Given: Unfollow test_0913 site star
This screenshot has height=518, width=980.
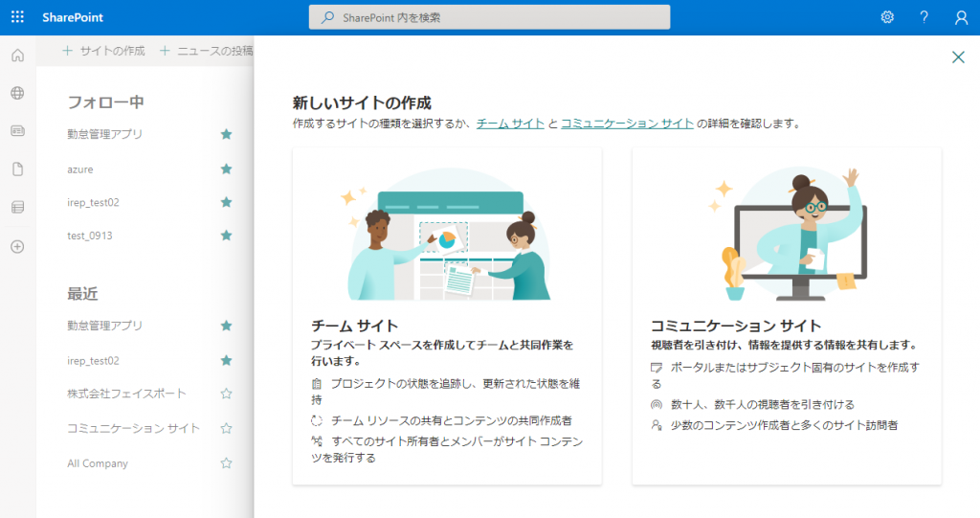Looking at the screenshot, I should point(226,236).
